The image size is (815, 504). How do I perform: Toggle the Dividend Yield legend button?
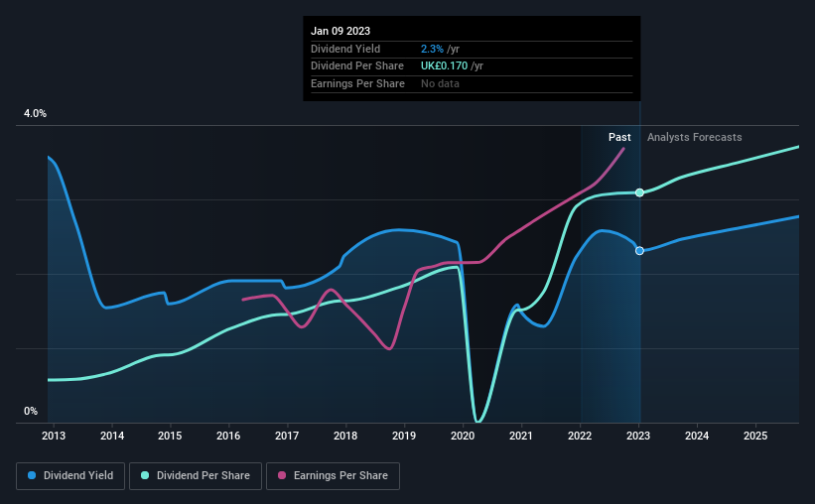pyautogui.click(x=70, y=475)
